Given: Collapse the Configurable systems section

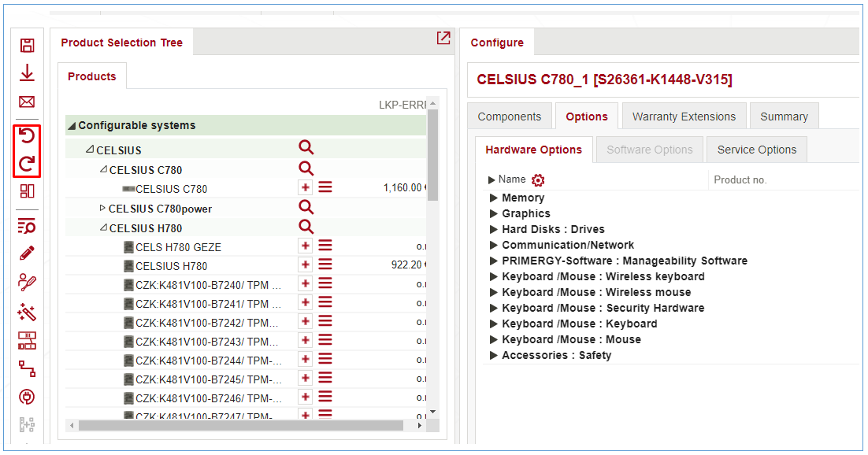Looking at the screenshot, I should [72, 126].
